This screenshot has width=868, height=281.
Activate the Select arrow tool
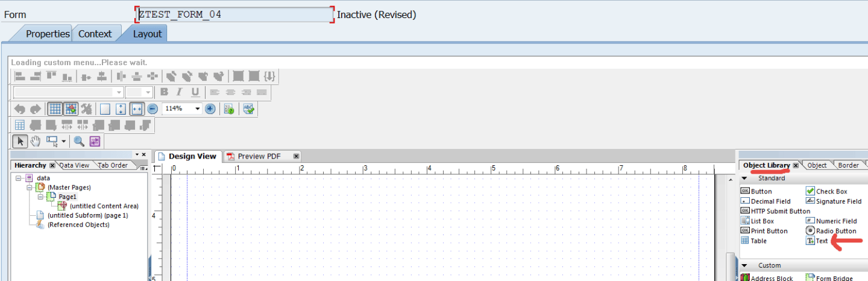[x=20, y=142]
